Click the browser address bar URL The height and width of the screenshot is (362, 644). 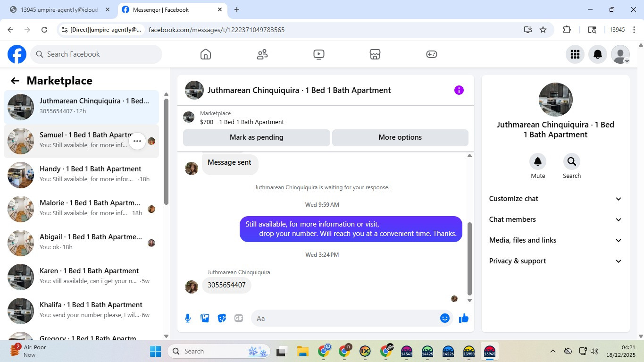tap(217, 30)
